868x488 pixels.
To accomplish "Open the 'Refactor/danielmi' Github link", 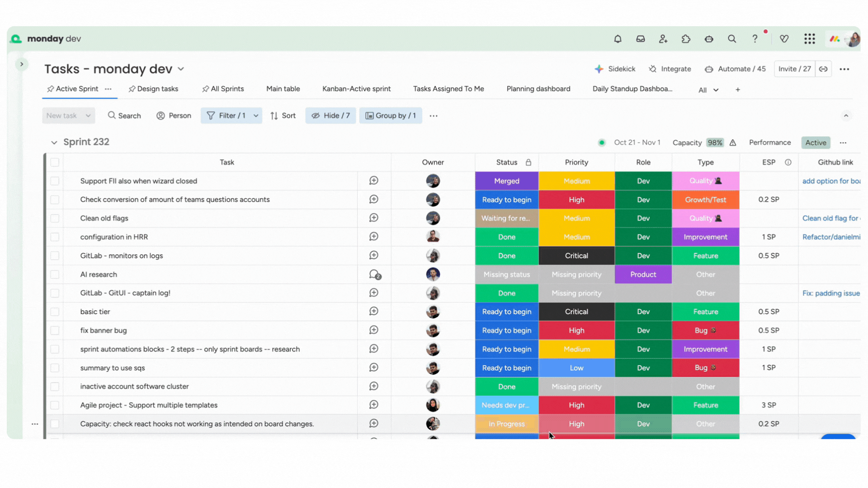I will [831, 237].
